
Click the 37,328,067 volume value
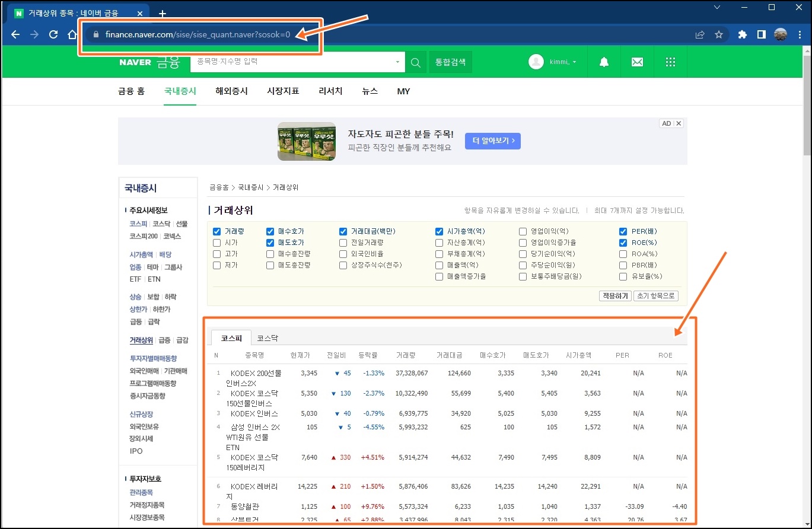pos(411,373)
